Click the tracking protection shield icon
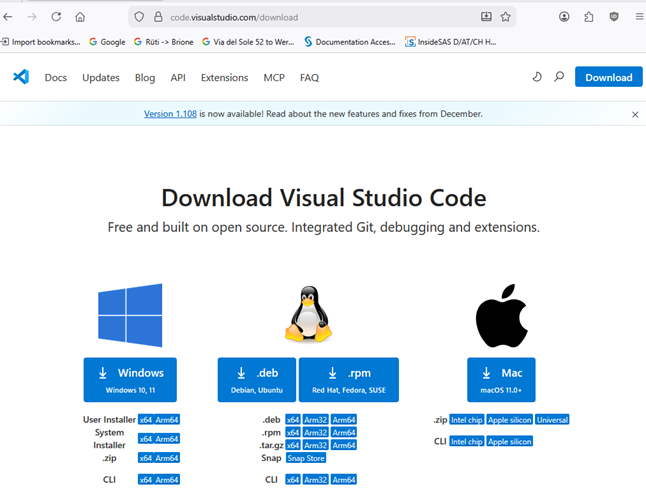The width and height of the screenshot is (646, 498). 139,17
